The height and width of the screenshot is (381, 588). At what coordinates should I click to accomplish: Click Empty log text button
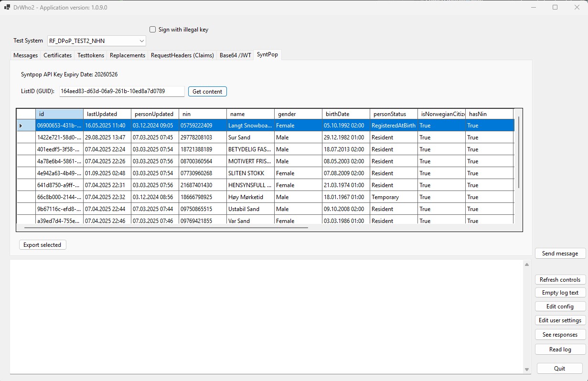pos(560,293)
